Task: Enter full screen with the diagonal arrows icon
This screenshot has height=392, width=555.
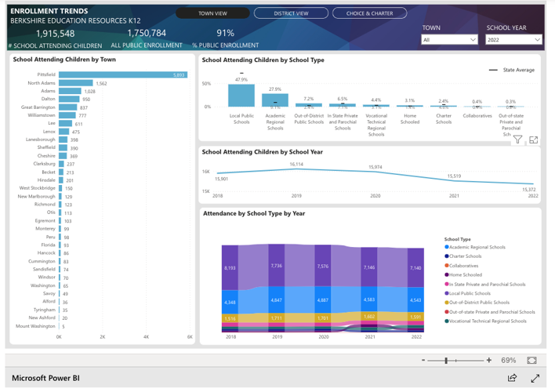Action: click(x=535, y=378)
